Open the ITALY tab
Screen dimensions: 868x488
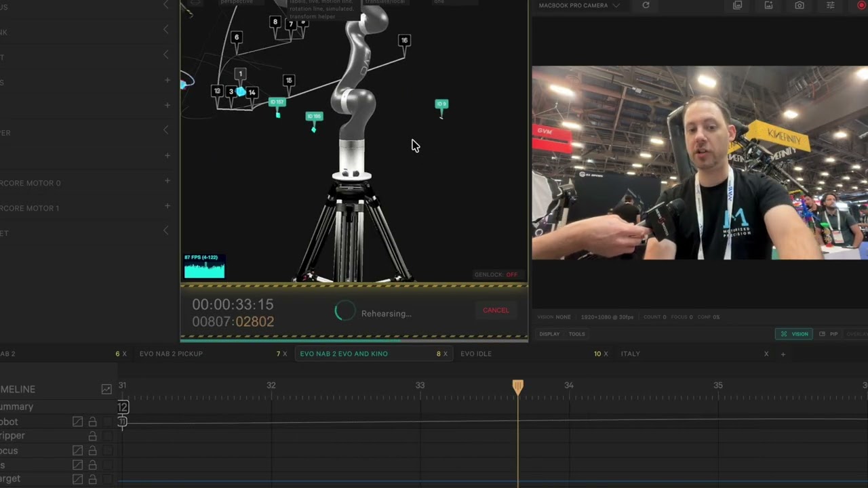point(630,354)
